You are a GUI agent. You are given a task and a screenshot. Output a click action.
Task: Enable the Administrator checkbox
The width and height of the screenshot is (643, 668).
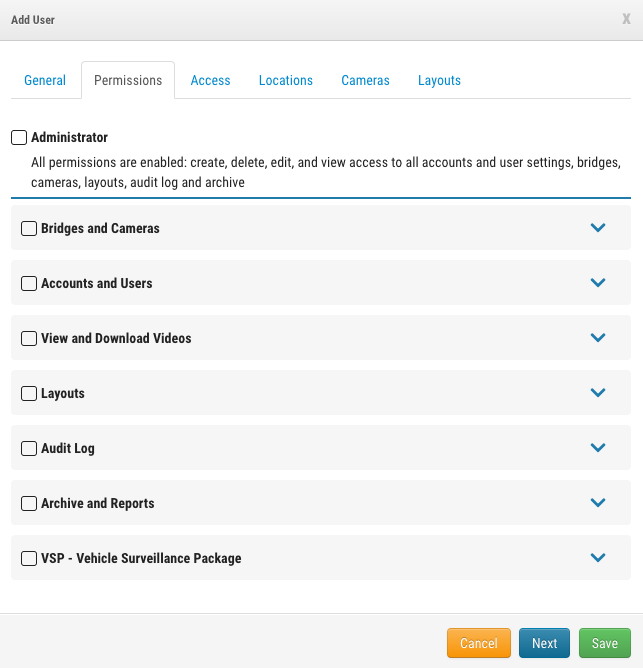(x=19, y=137)
